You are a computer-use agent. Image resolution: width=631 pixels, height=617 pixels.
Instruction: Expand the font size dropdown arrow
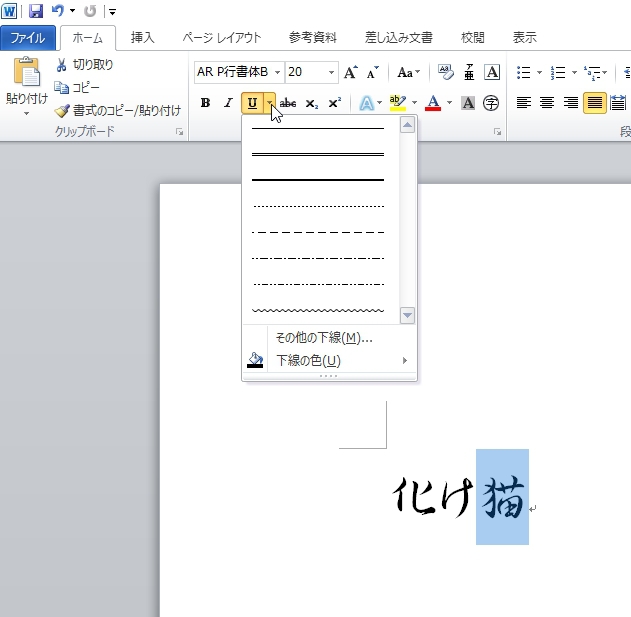tap(331, 72)
